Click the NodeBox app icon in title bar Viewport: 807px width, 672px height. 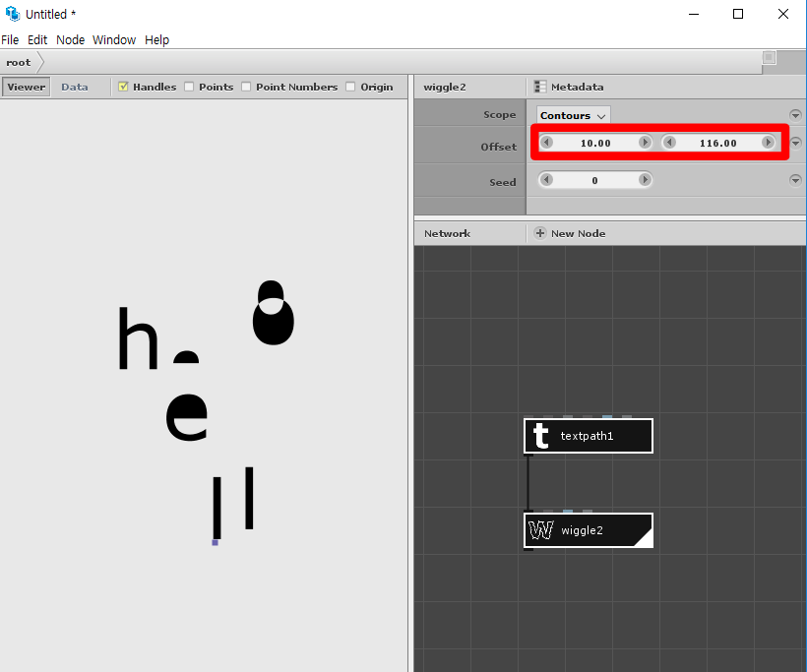(x=13, y=14)
